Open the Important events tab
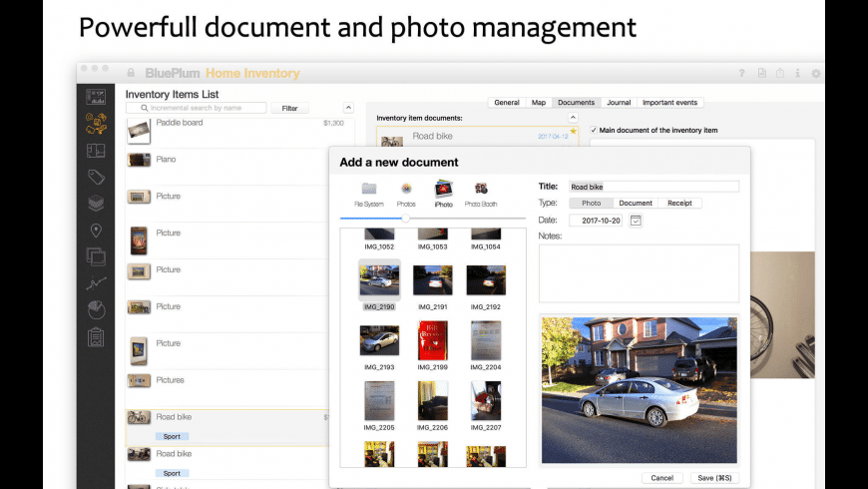This screenshot has height=489, width=868. coord(670,102)
